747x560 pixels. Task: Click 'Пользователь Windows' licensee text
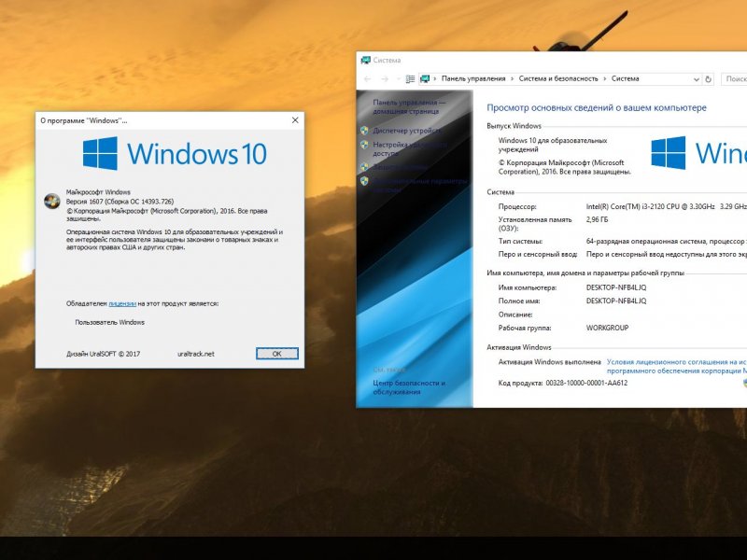[x=109, y=322]
